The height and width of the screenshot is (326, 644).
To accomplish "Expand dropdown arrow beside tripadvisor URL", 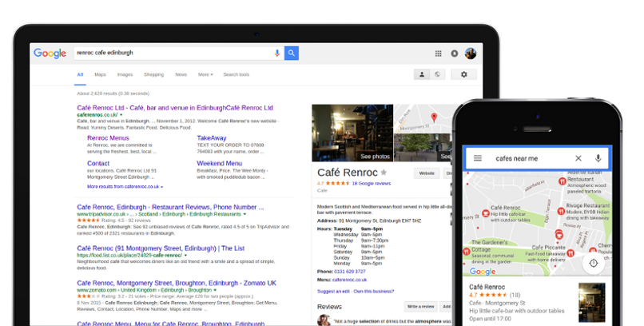I will pyautogui.click(x=244, y=214).
